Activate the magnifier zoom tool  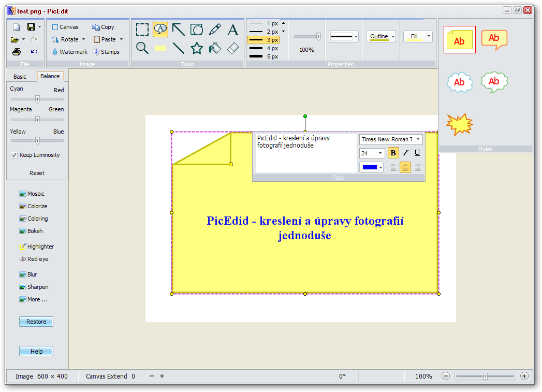click(142, 48)
